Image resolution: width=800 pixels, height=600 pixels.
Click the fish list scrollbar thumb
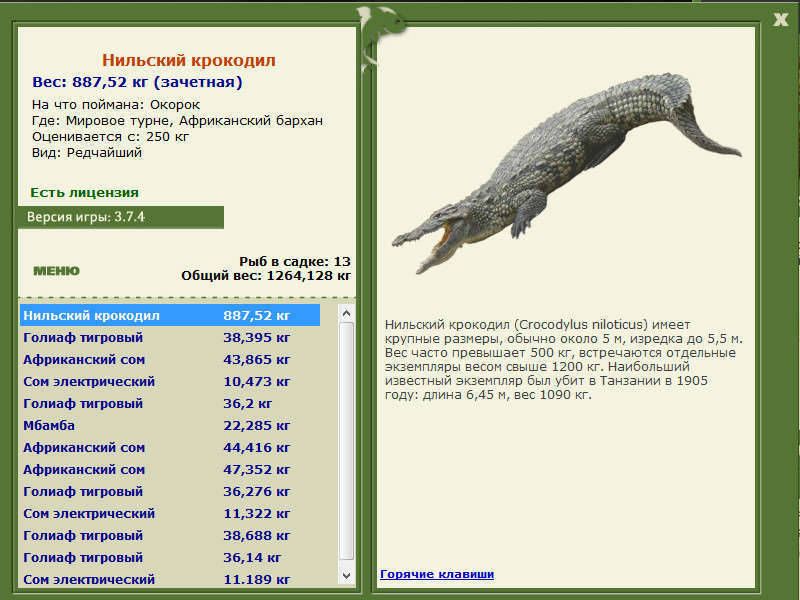(x=346, y=441)
